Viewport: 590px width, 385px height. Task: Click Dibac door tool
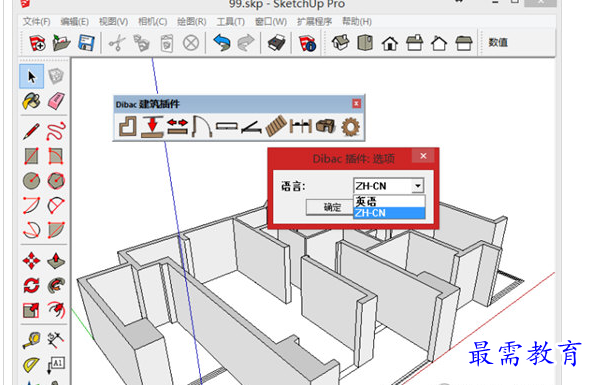202,126
